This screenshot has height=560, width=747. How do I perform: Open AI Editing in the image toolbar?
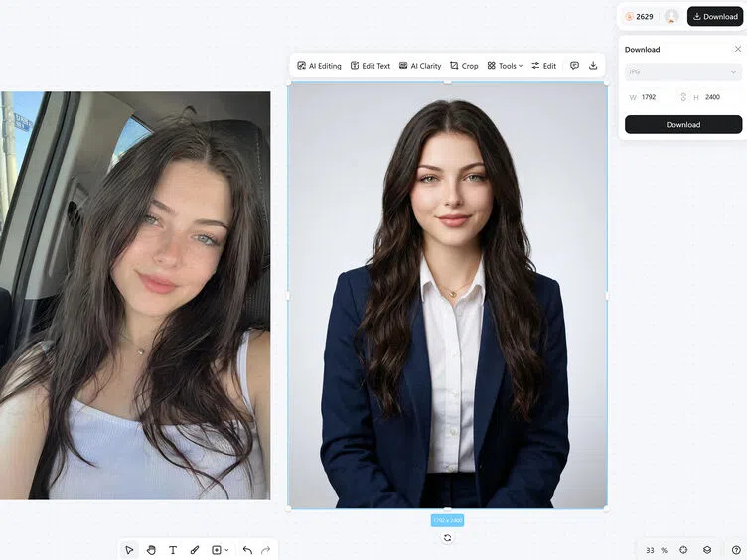click(319, 66)
